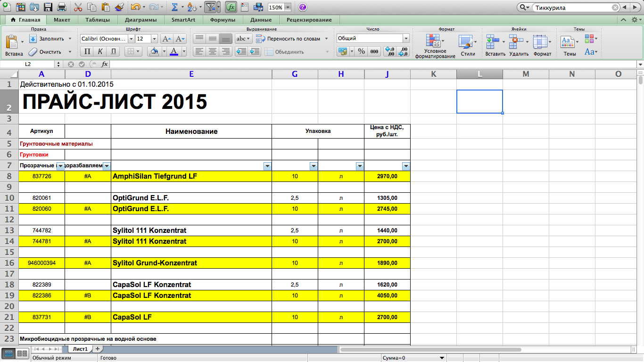This screenshot has width=644, height=362.
Task: Print the sheet using the printer icon
Action: pos(61,7)
